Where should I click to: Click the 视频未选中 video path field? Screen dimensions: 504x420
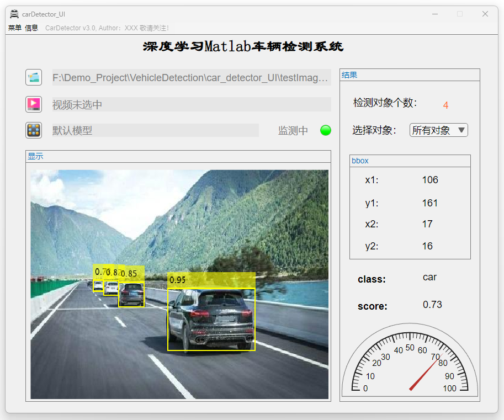click(191, 104)
